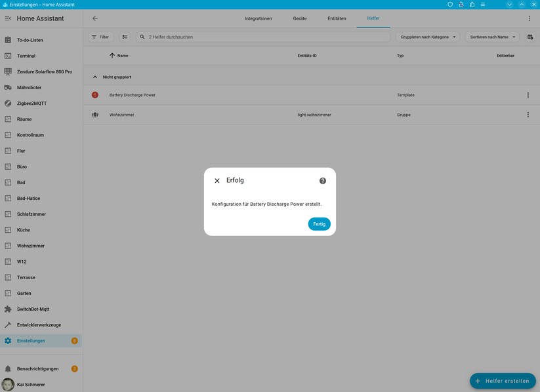Select the Geräte tab
This screenshot has width=540, height=392.
coord(299,18)
